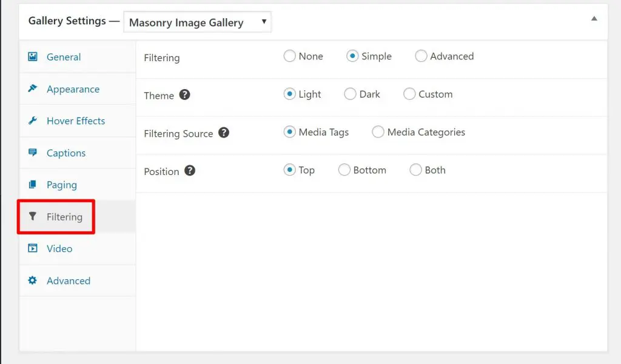
Task: Click the Advanced gear icon
Action: (33, 280)
